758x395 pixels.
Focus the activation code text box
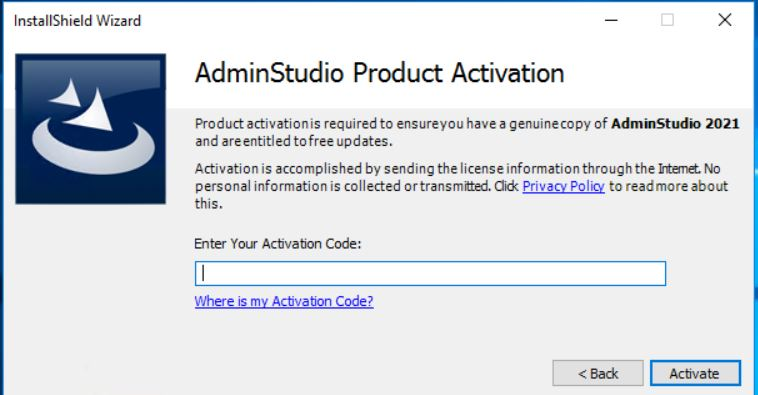coord(430,274)
